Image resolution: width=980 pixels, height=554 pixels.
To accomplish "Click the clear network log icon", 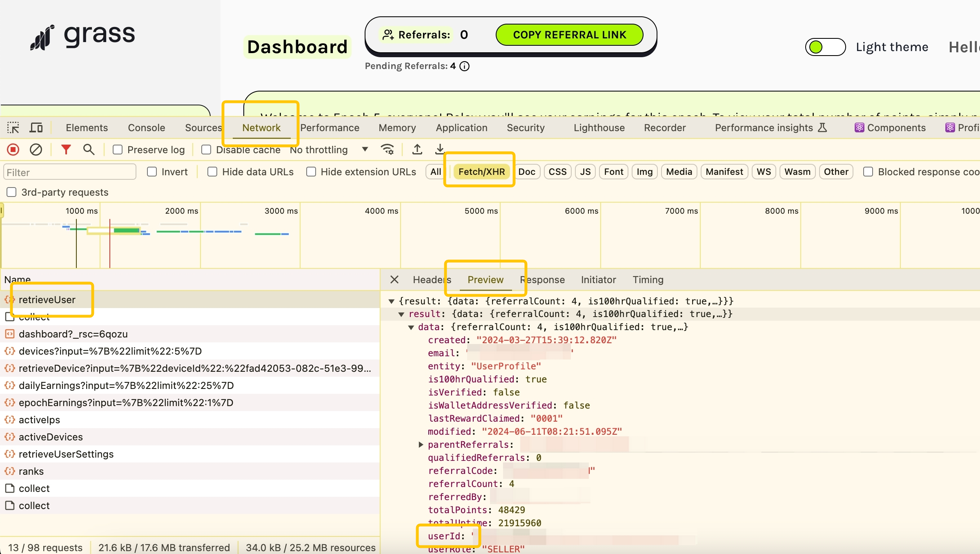I will point(36,150).
